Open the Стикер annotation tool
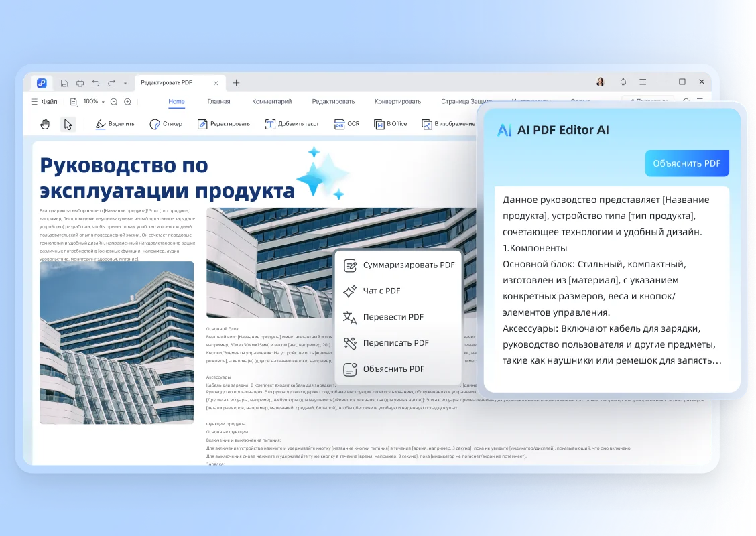 tap(165, 124)
